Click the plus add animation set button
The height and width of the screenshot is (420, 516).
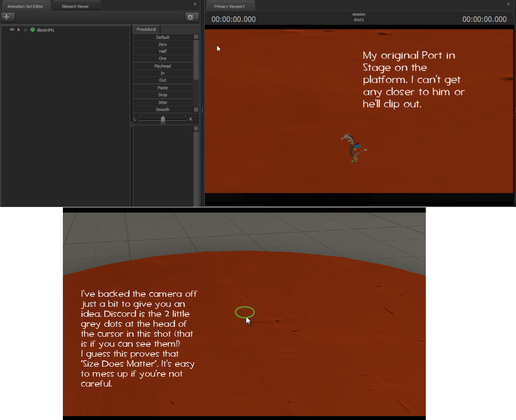[x=8, y=17]
